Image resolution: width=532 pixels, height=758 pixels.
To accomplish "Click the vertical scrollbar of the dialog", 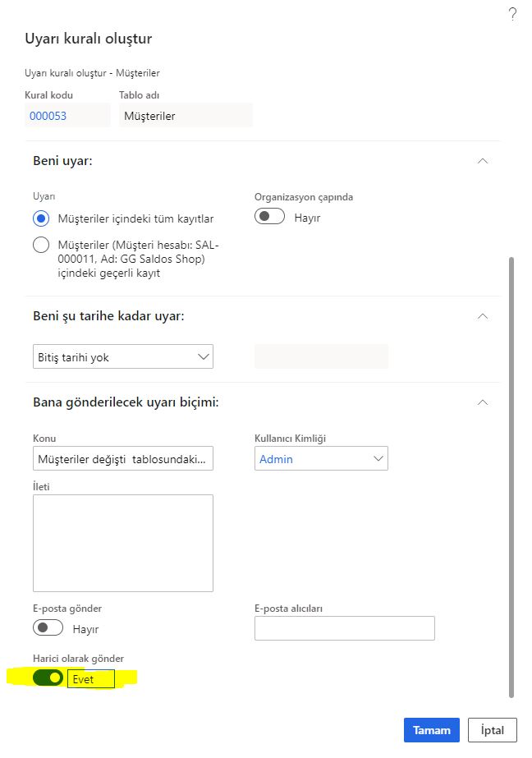I will click(511, 478).
